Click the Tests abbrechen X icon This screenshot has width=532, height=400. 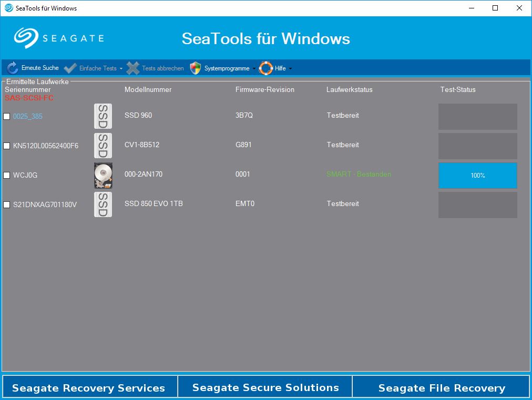tap(132, 68)
